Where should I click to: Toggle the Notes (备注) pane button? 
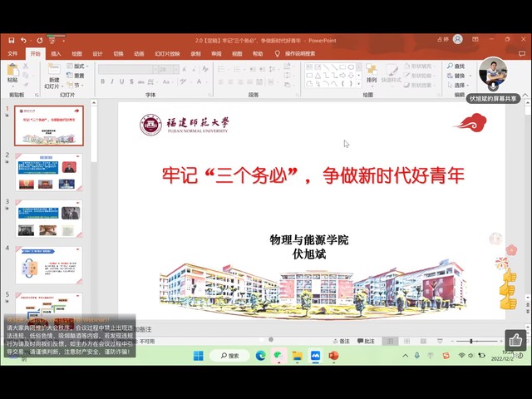[x=341, y=341]
